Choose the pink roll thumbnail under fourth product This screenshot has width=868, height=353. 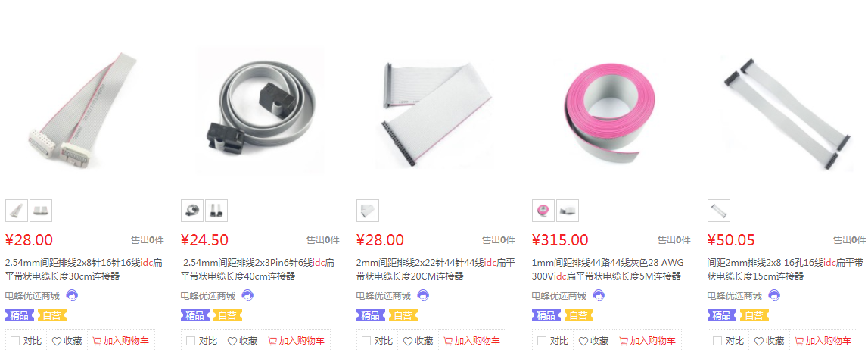coord(543,211)
